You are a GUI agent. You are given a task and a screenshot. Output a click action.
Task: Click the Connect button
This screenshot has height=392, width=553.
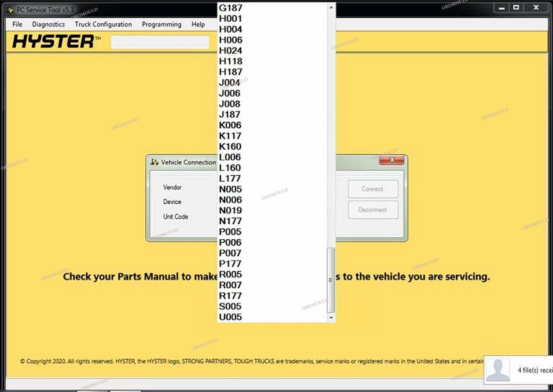pyautogui.click(x=373, y=189)
